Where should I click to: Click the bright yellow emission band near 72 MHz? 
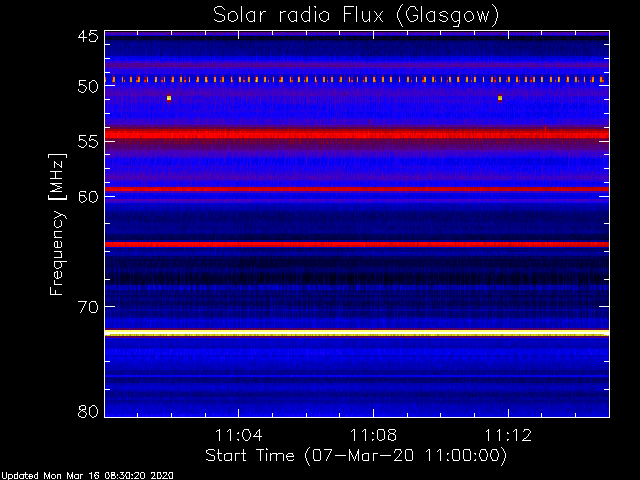(x=357, y=333)
